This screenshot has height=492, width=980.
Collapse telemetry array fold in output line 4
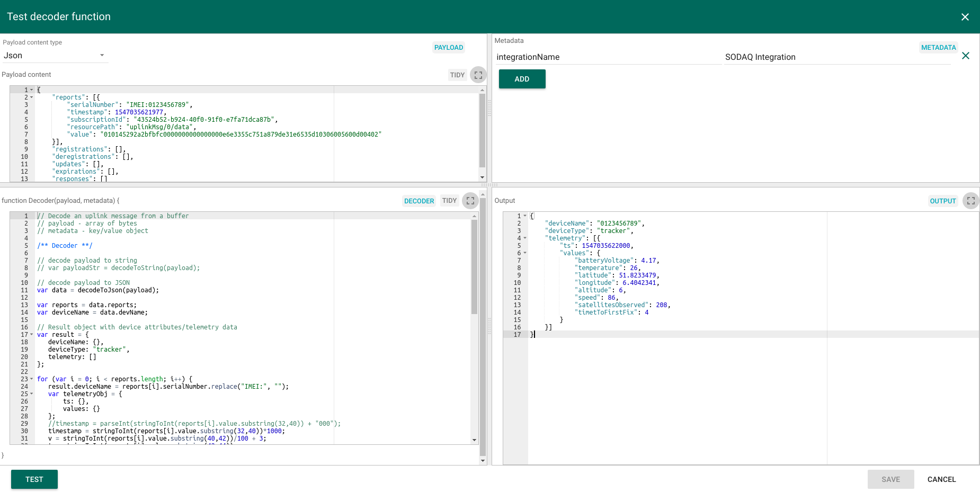(x=525, y=238)
